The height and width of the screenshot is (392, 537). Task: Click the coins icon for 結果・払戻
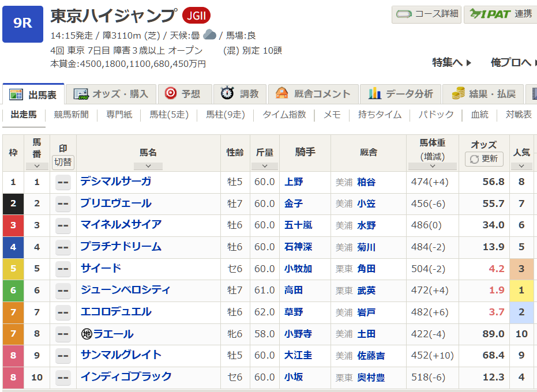tap(459, 93)
